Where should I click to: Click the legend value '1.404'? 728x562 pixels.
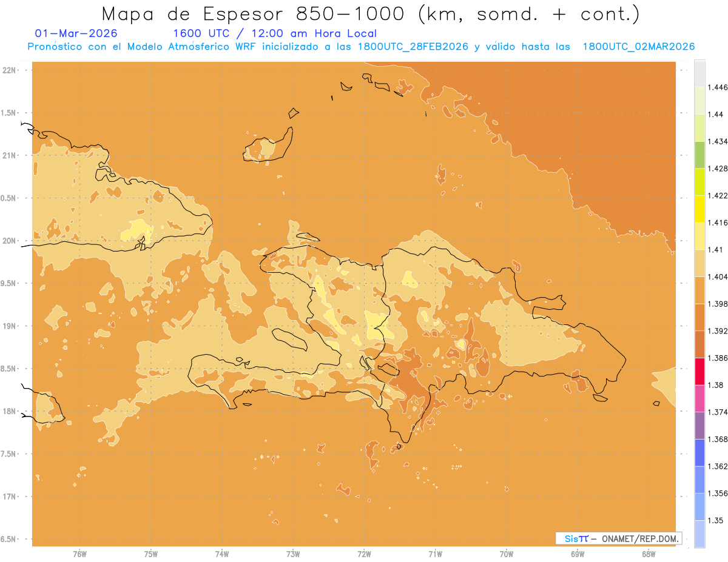click(x=718, y=276)
